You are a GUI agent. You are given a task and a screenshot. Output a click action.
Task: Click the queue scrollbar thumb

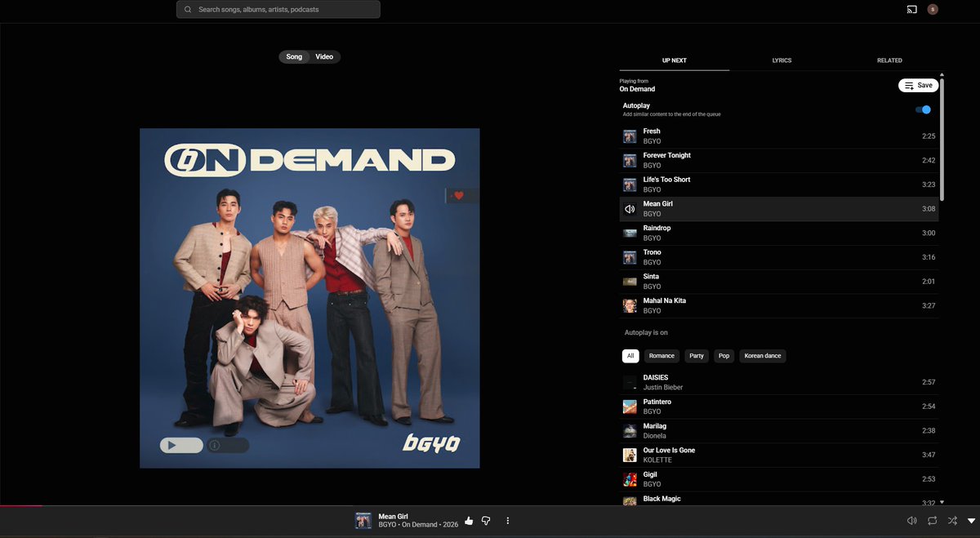click(942, 139)
